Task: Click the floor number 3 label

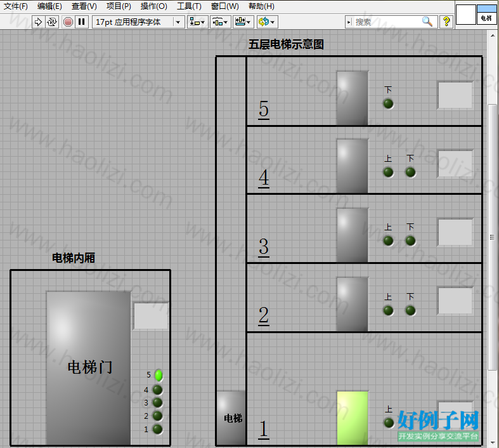Action: point(264,247)
